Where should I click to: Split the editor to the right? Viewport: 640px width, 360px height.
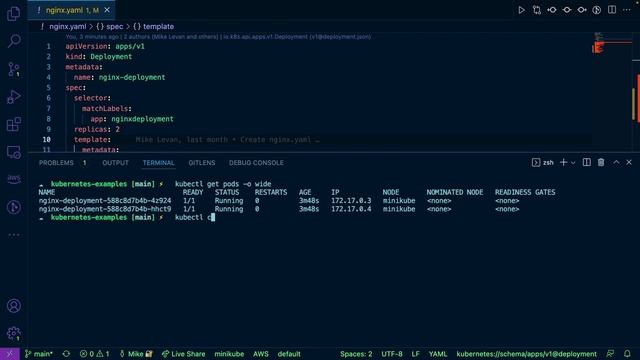point(612,10)
